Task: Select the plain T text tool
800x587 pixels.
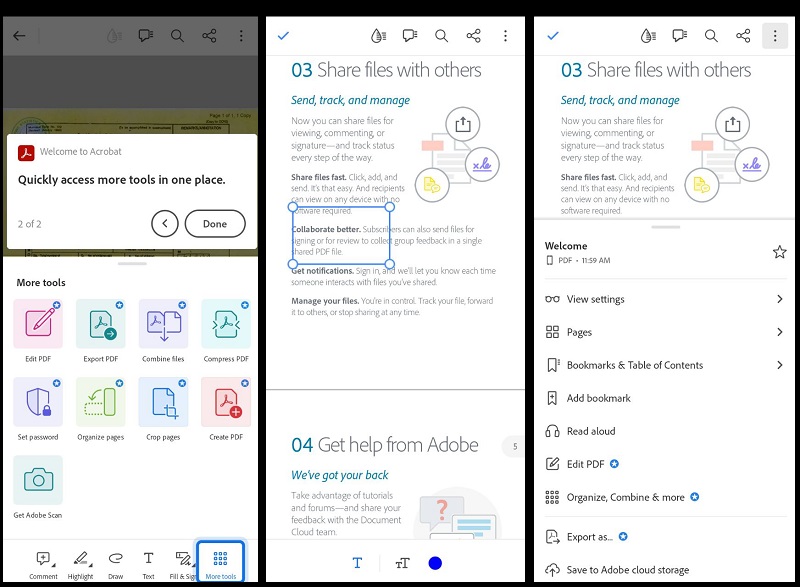Action: click(x=357, y=563)
